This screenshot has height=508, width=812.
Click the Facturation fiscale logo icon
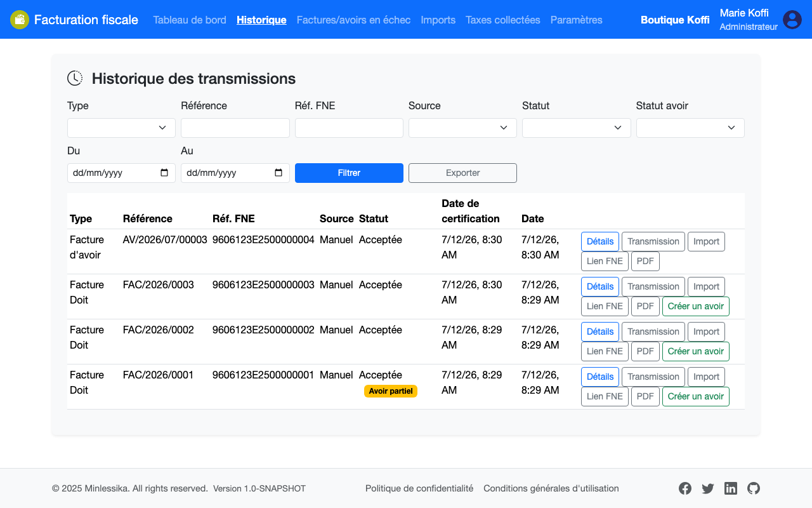point(20,20)
